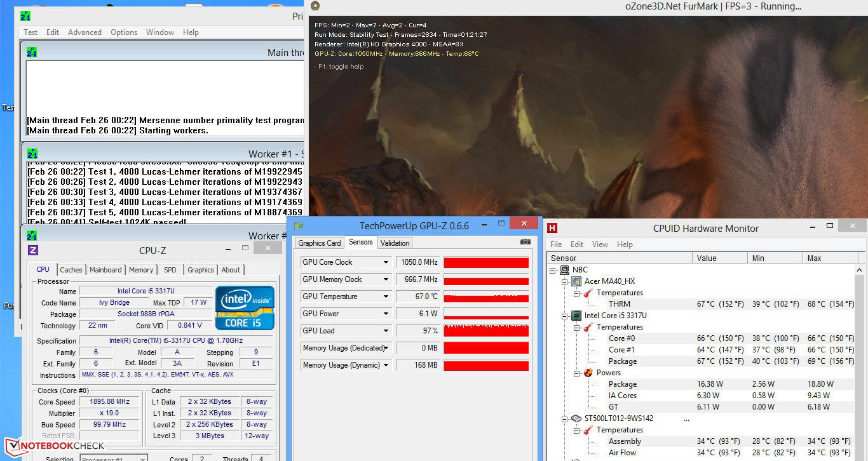Screen dimensions: 868x461
Task: Click the Value column header in Hardware Monitor
Action: click(720, 258)
